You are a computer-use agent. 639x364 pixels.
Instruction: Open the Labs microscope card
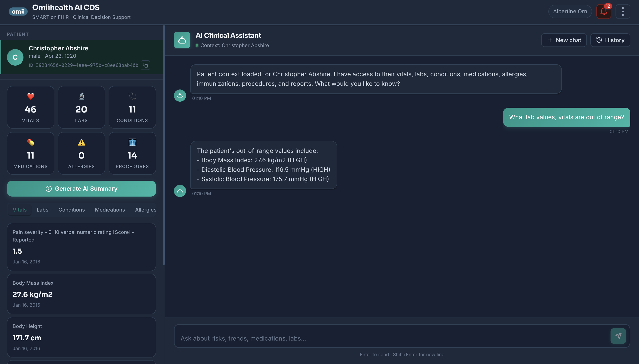[x=81, y=107]
